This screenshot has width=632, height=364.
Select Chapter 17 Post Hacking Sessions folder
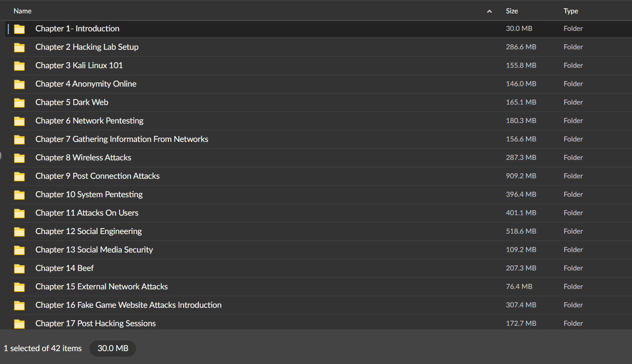click(95, 323)
